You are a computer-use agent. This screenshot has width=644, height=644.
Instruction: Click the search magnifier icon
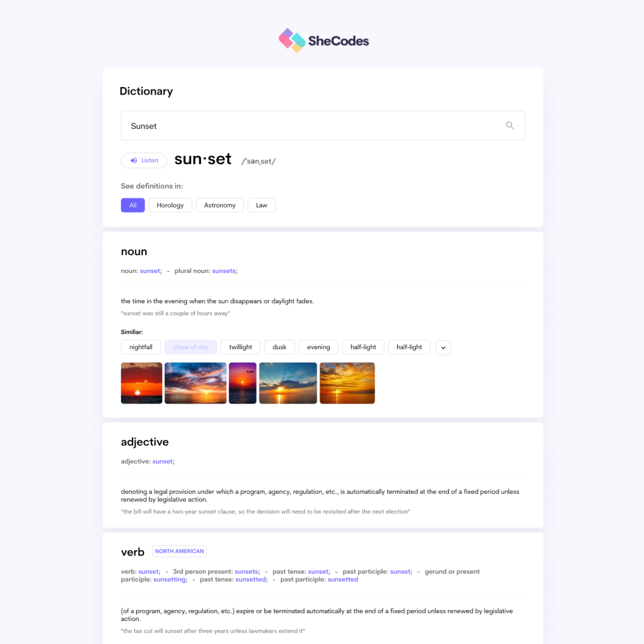[x=509, y=126]
